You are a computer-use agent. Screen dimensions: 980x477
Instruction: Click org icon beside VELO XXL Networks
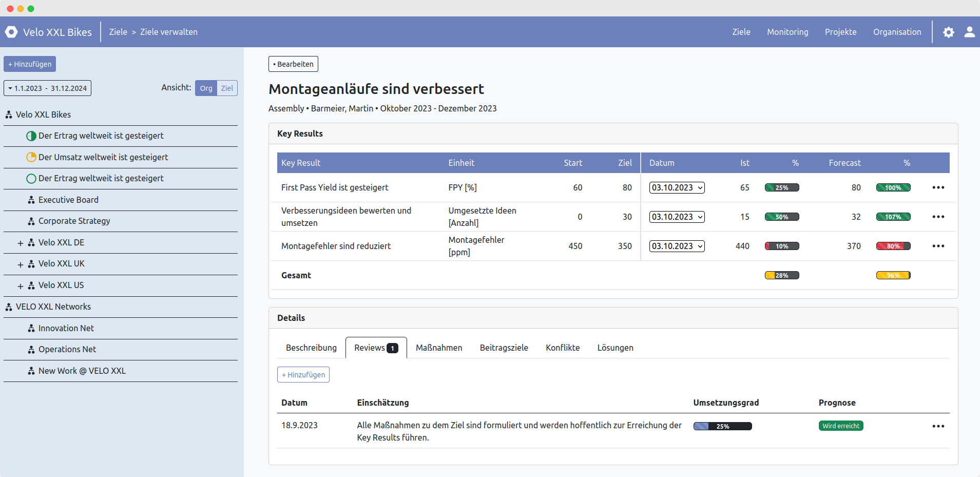pos(9,307)
